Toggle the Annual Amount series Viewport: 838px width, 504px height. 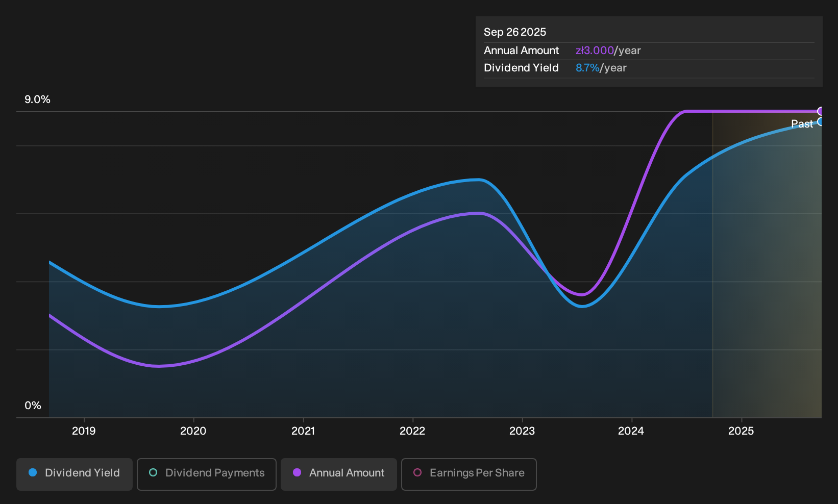click(x=339, y=474)
